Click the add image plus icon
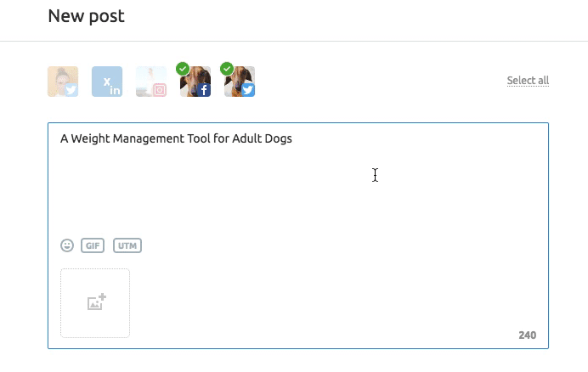Image resolution: width=588 pixels, height=372 pixels. coord(96,302)
